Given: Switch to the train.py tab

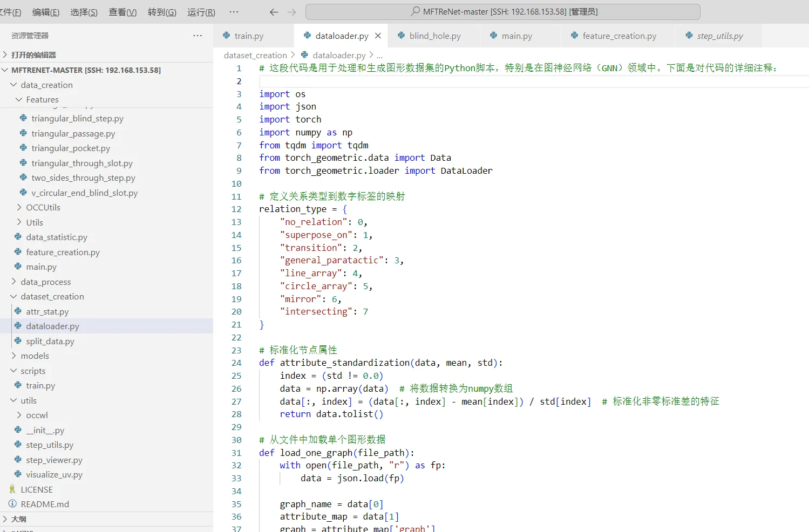Looking at the screenshot, I should pos(249,36).
